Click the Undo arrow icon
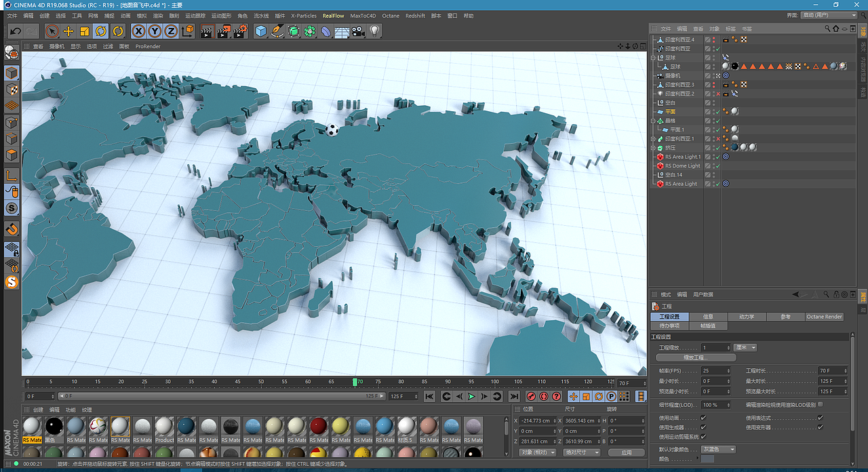Screen dimensions: 868x472 point(15,31)
